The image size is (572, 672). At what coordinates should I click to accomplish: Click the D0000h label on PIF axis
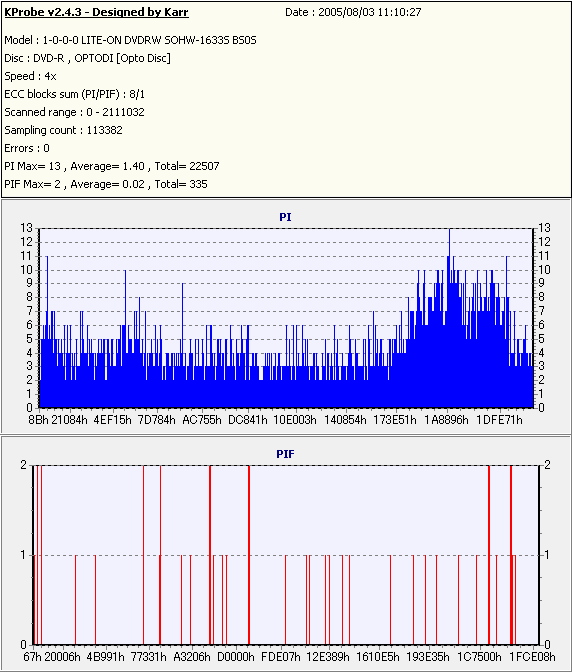[x=236, y=657]
